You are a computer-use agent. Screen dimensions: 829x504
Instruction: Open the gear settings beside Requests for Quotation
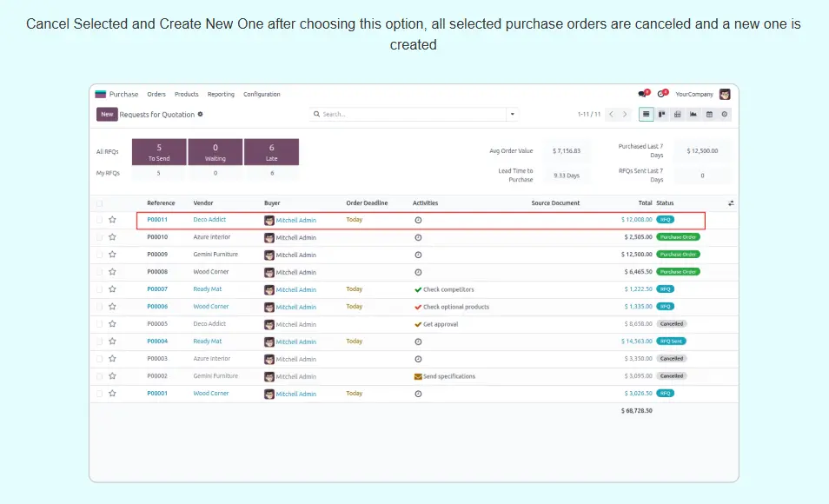click(200, 114)
